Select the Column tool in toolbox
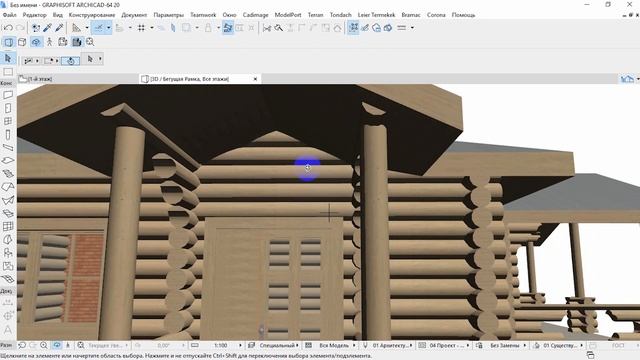640x360 pixels. (x=8, y=135)
